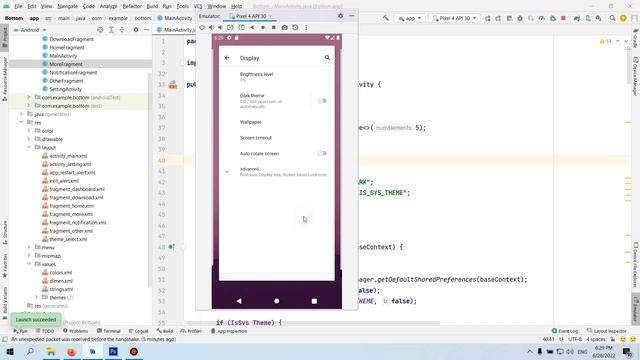
Task: Open the File menu
Action: tap(18, 6)
